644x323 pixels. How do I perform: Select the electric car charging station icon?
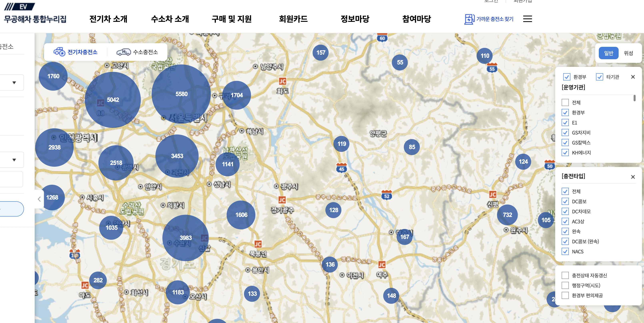coord(59,52)
